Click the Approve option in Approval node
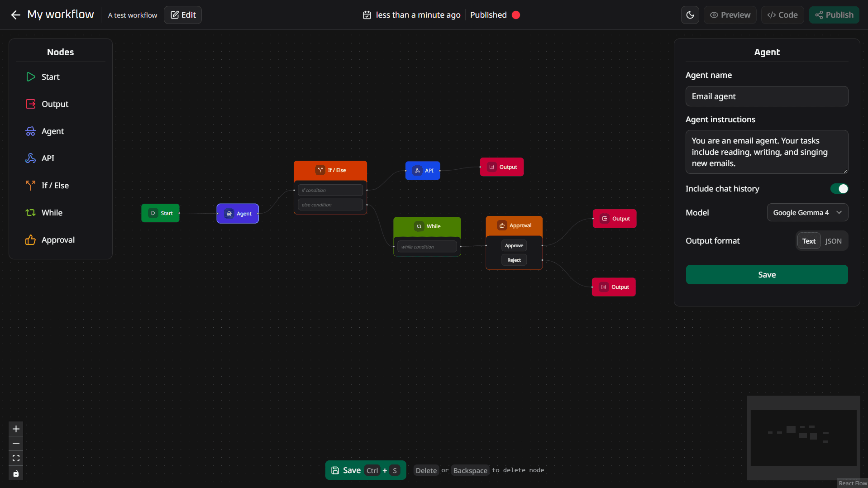Viewport: 868px width, 488px height. click(x=514, y=246)
